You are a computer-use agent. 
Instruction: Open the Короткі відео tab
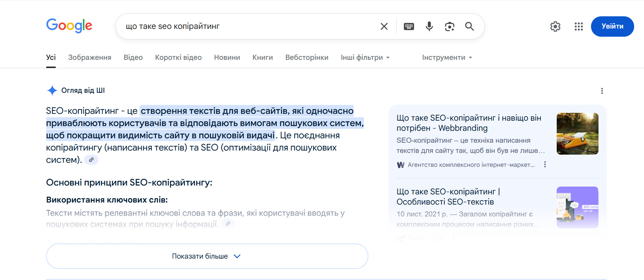(178, 57)
